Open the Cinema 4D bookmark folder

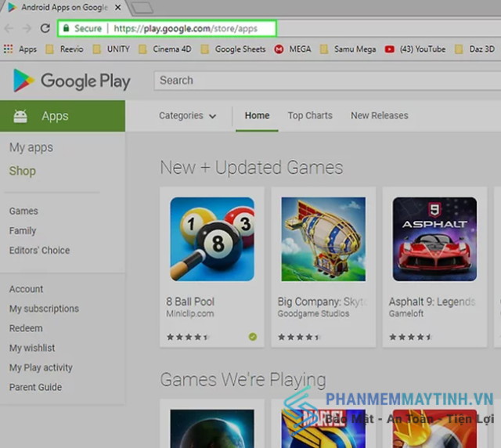click(x=165, y=49)
